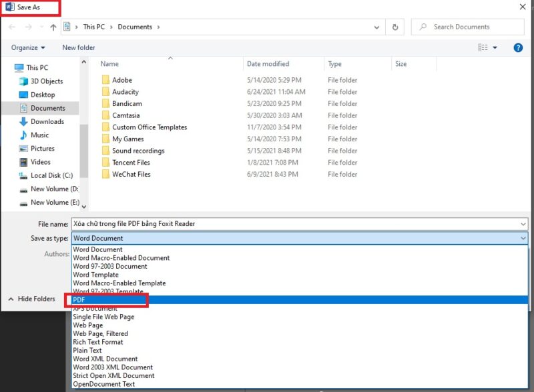The image size is (534, 392).
Task: Choose Strict Open XML Document type
Action: pos(300,376)
